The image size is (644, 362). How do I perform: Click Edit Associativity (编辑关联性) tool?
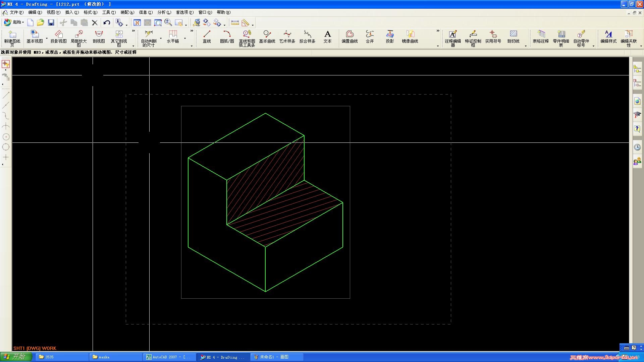(629, 38)
